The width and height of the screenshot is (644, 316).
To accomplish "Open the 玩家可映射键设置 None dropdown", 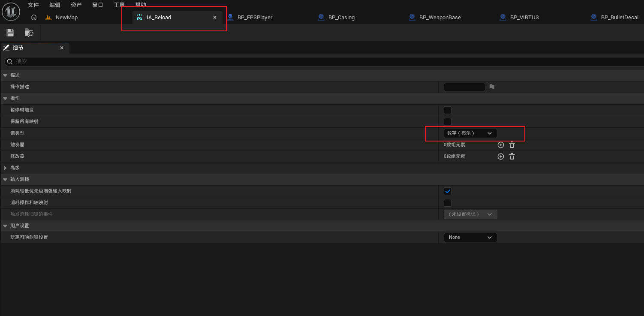I will [470, 237].
